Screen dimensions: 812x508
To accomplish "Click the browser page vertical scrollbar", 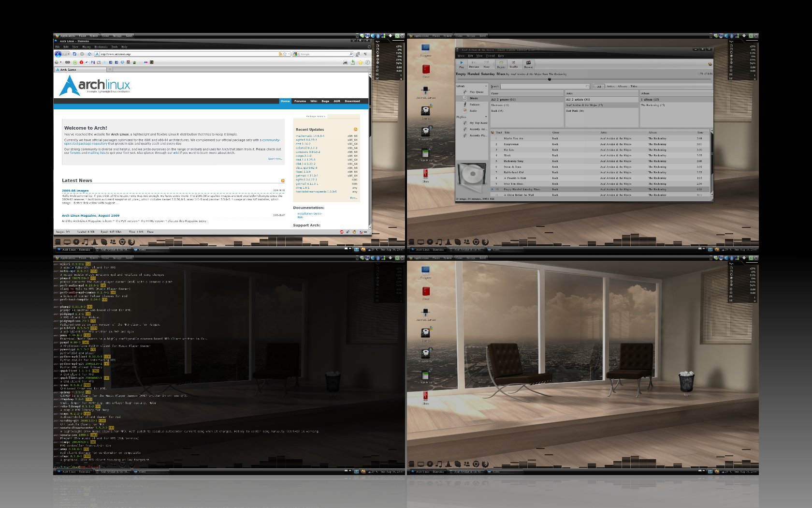I will click(x=370, y=150).
